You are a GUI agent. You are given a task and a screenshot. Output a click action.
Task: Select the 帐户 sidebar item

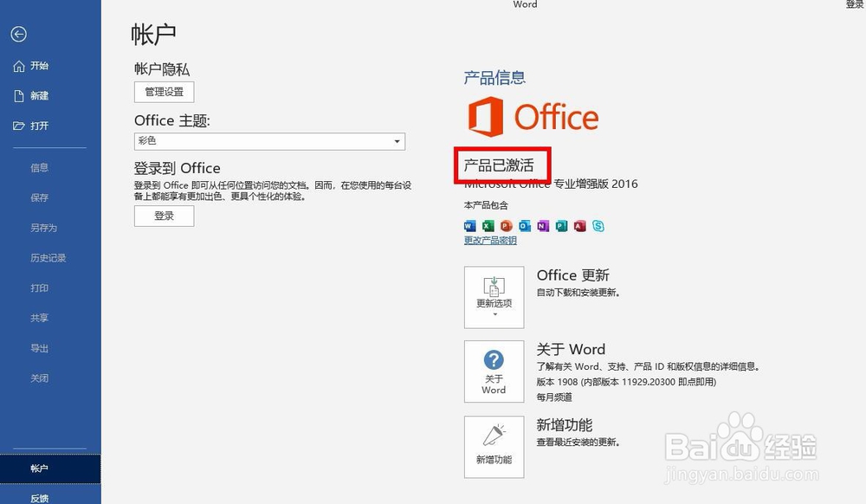50,468
